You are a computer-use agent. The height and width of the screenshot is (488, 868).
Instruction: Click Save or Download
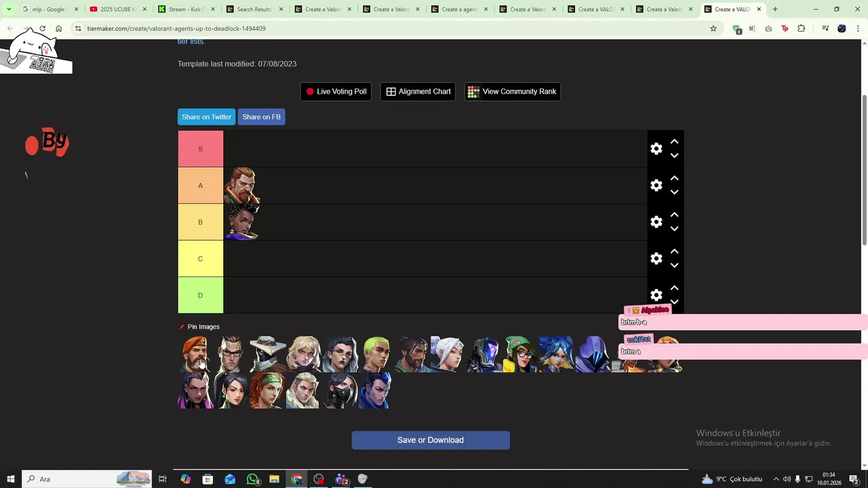(431, 440)
